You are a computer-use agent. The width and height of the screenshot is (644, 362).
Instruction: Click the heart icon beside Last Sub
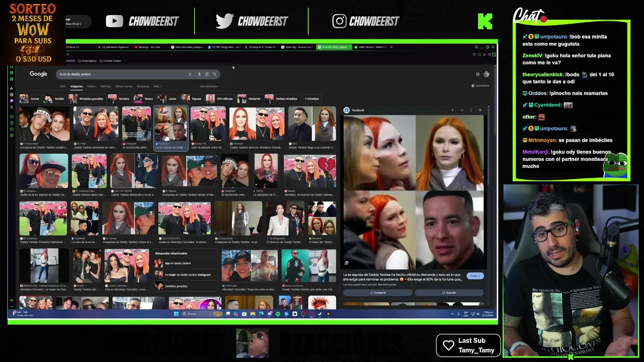coord(448,345)
